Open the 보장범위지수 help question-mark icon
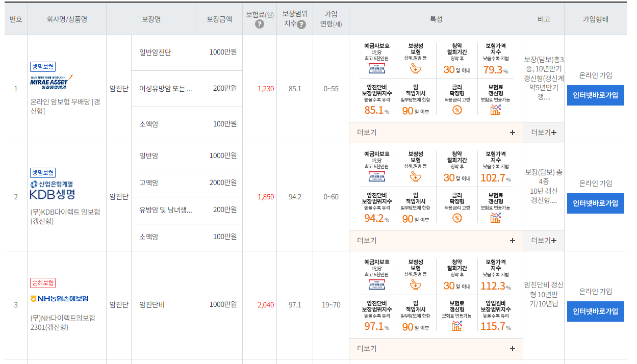This screenshot has height=364, width=637. pyautogui.click(x=302, y=24)
